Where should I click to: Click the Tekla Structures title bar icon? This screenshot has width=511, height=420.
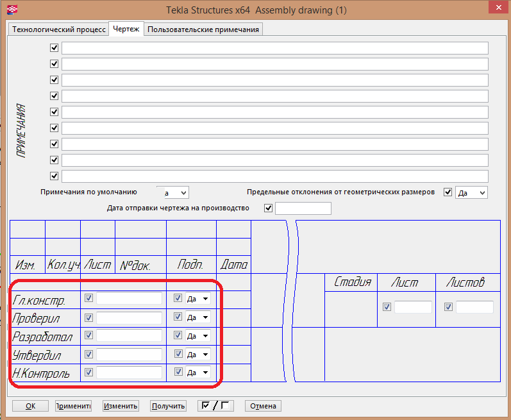pos(10,10)
